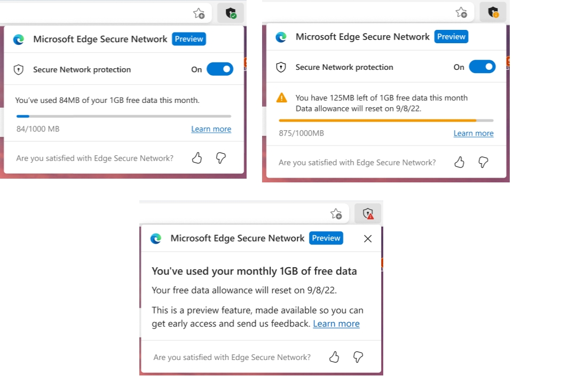Turn off Secure Network protection in 125MB-left panel
This screenshot has width=569, height=392.
[483, 67]
